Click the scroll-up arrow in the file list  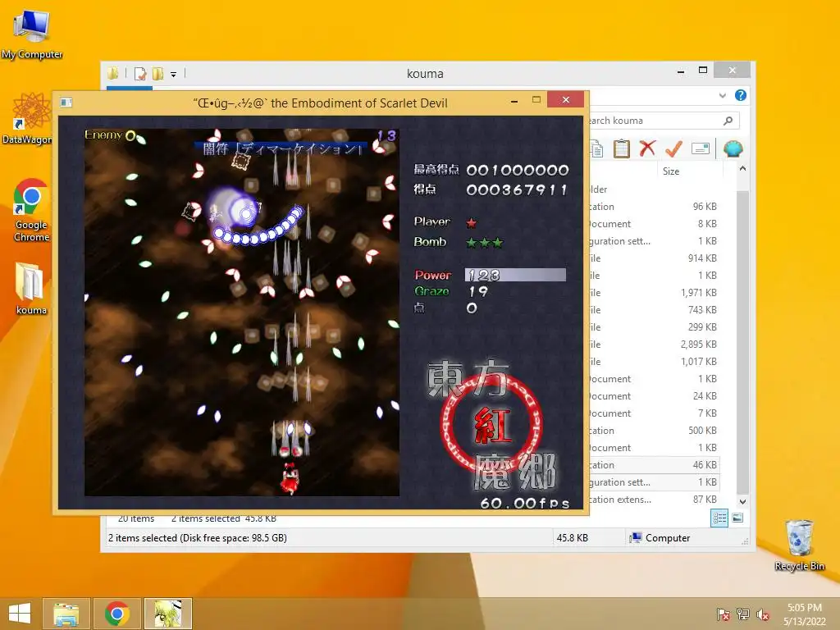click(x=742, y=169)
